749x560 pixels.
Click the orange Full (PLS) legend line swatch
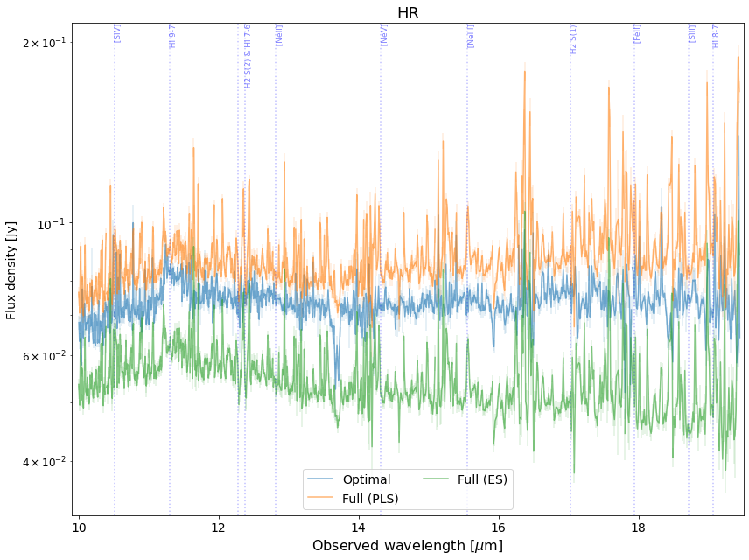[320, 497]
